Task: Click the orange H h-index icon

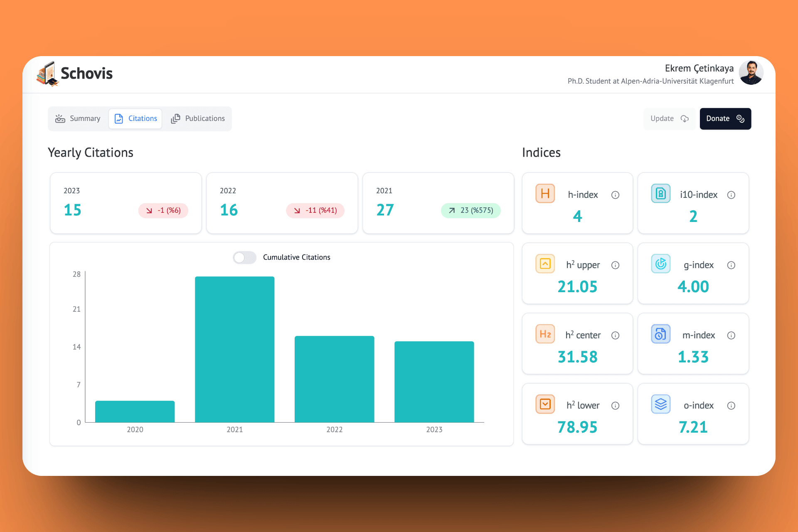Action: point(545,194)
